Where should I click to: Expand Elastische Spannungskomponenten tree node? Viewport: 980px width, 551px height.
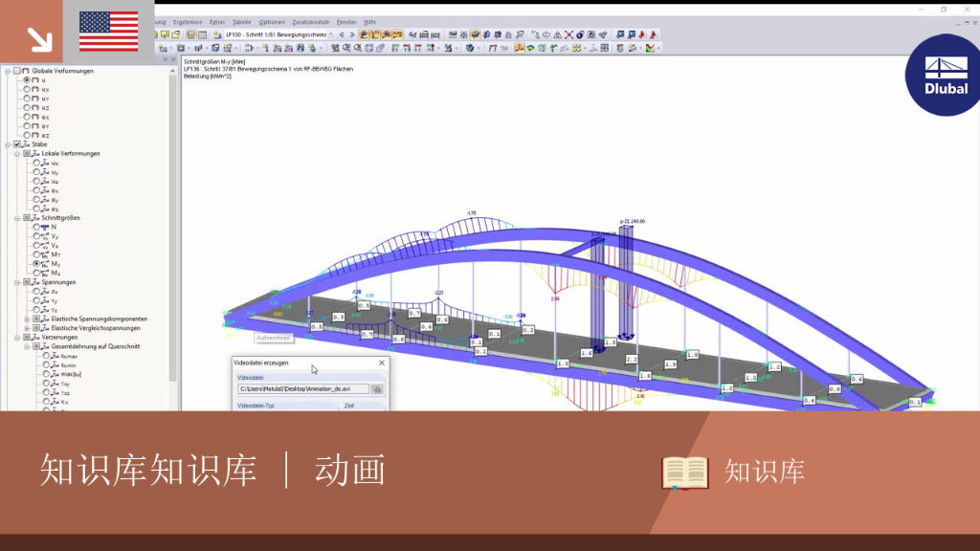[27, 320]
